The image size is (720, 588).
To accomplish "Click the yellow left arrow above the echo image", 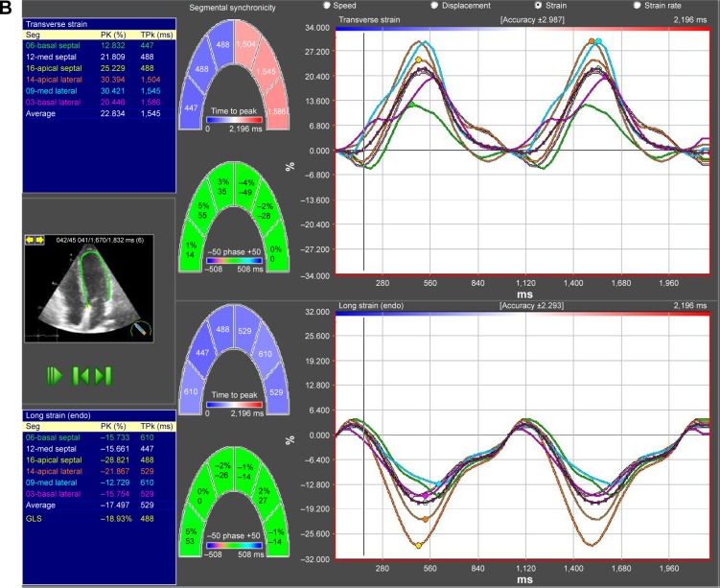I will tap(30, 240).
